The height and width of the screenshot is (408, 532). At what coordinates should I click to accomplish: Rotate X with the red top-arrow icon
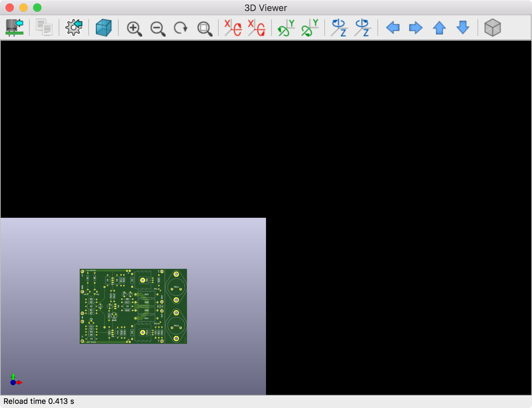[x=233, y=28]
